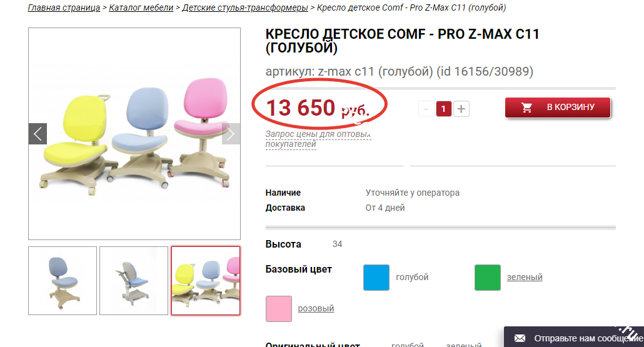Select first thumbnail of blue chair front
Viewport: 644px width, 347px height.
click(x=63, y=281)
